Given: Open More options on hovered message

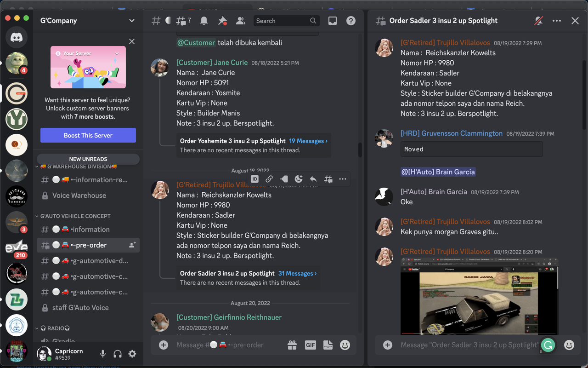Looking at the screenshot, I should pos(343,179).
